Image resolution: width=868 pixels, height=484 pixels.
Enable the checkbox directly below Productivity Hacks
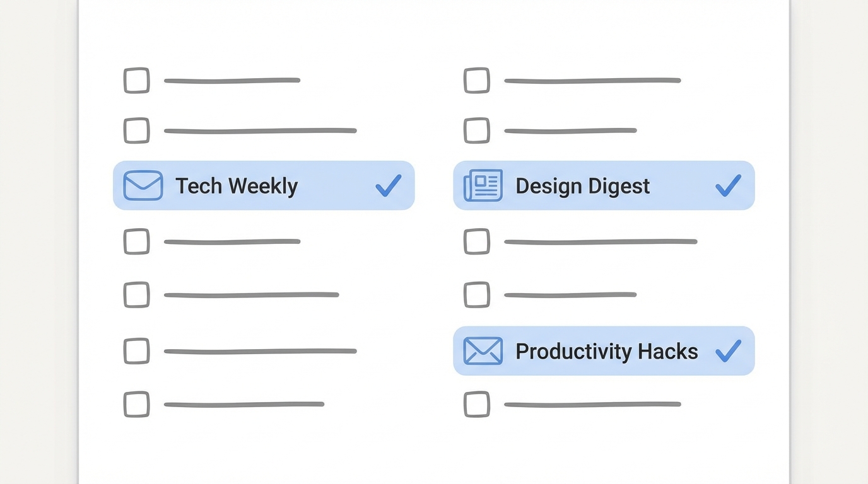477,404
